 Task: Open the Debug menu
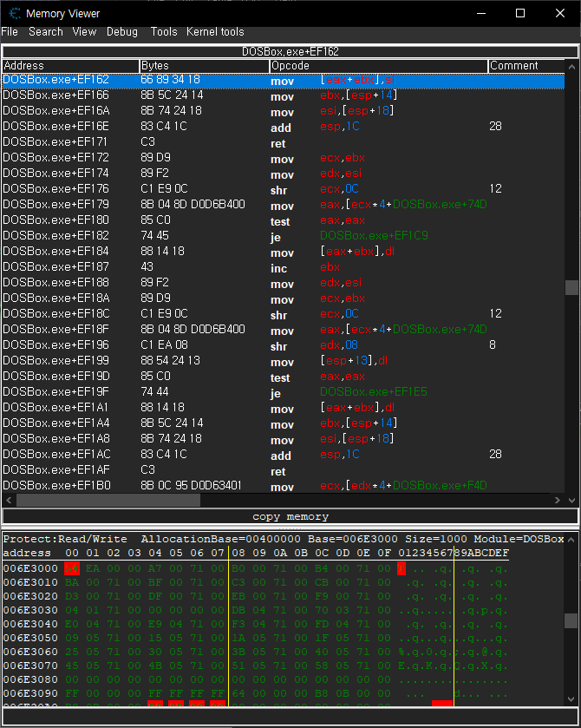pos(122,32)
